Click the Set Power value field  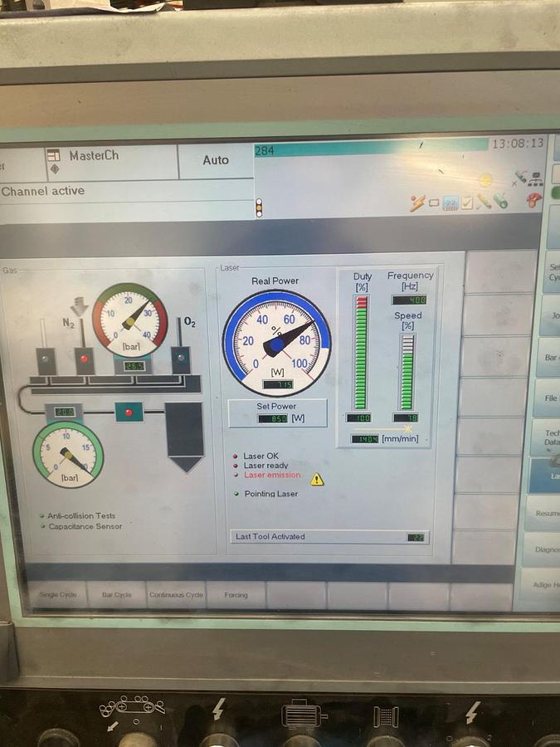coord(272,418)
